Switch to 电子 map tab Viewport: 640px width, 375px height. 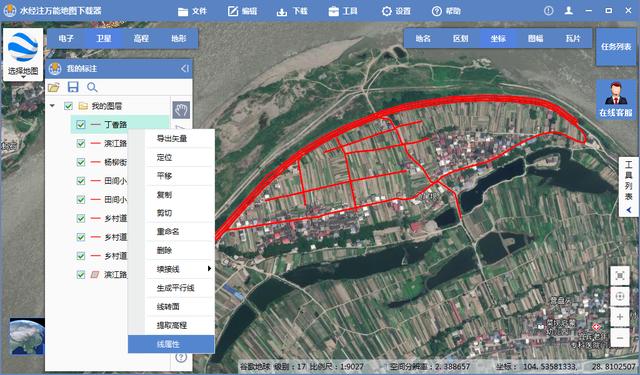pyautogui.click(x=66, y=38)
